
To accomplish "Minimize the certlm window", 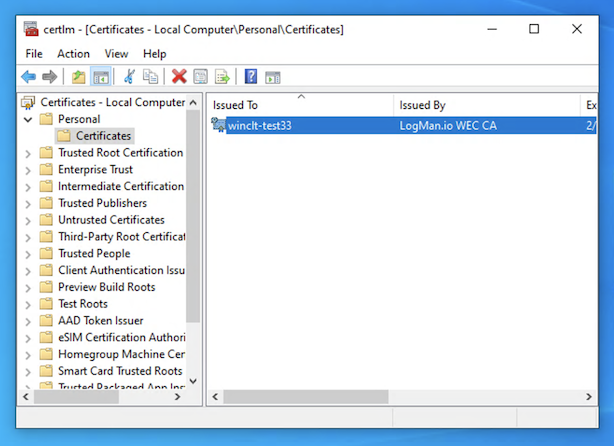I will [x=492, y=29].
